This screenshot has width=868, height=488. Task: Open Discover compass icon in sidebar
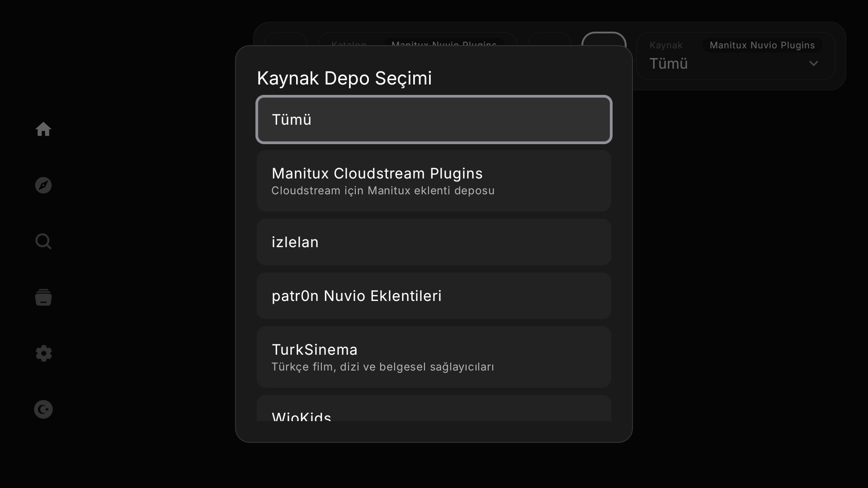pos(43,185)
